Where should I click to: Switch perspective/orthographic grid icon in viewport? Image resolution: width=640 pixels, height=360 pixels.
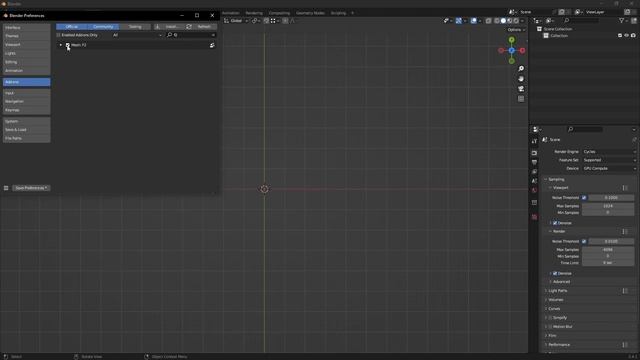(x=521, y=99)
